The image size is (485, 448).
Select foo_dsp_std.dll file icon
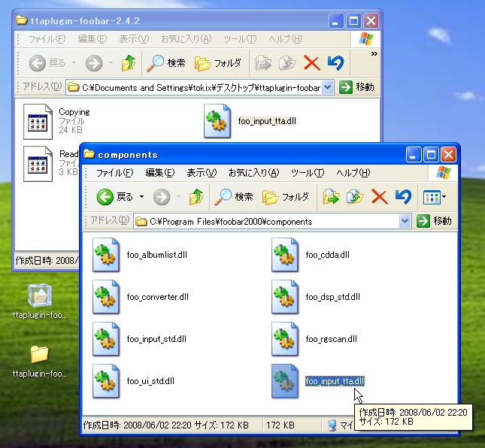pyautogui.click(x=285, y=297)
